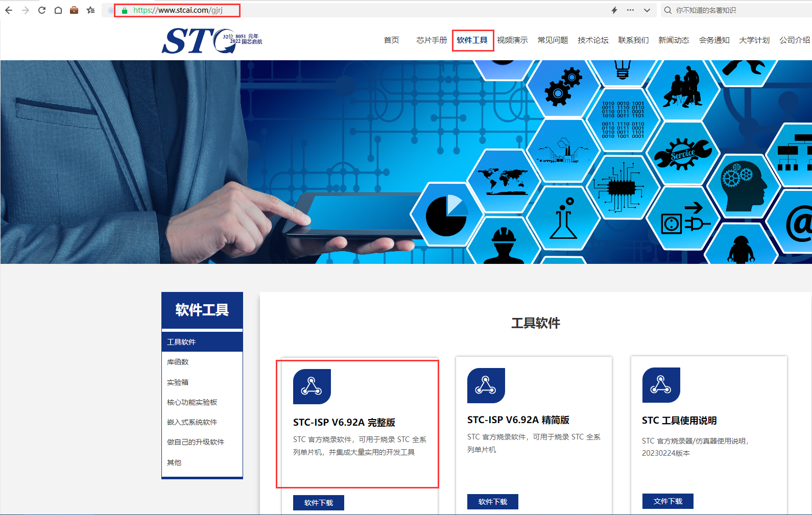Open the 芯片手册 nav item
Screen dimensions: 812x515
pyautogui.click(x=432, y=40)
